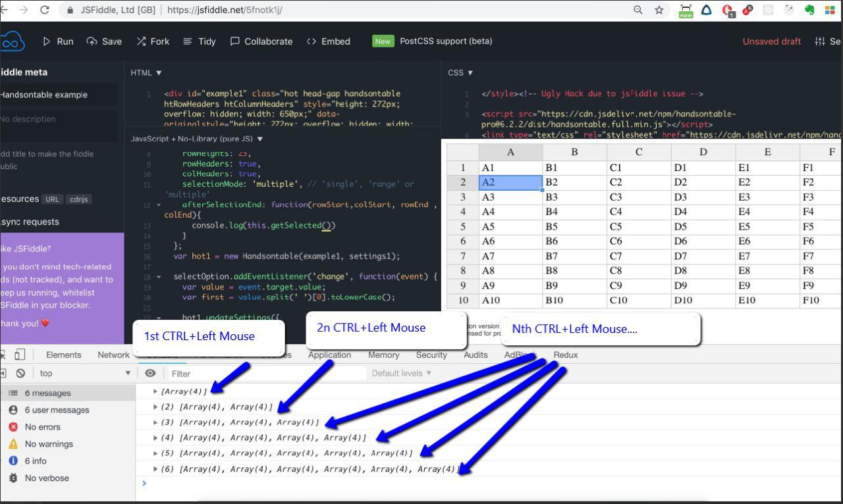Reload the browser page
843x504 pixels.
pyautogui.click(x=45, y=10)
